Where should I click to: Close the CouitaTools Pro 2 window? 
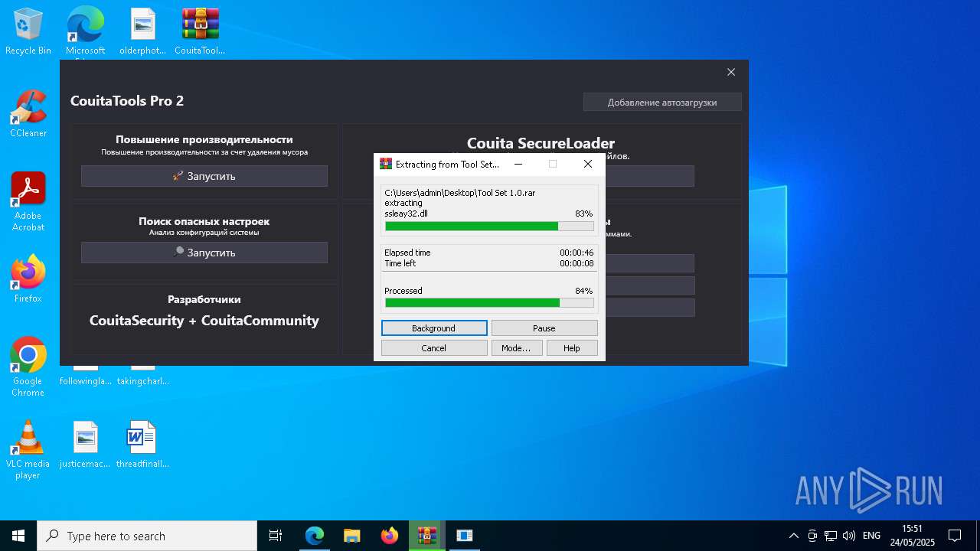[731, 72]
